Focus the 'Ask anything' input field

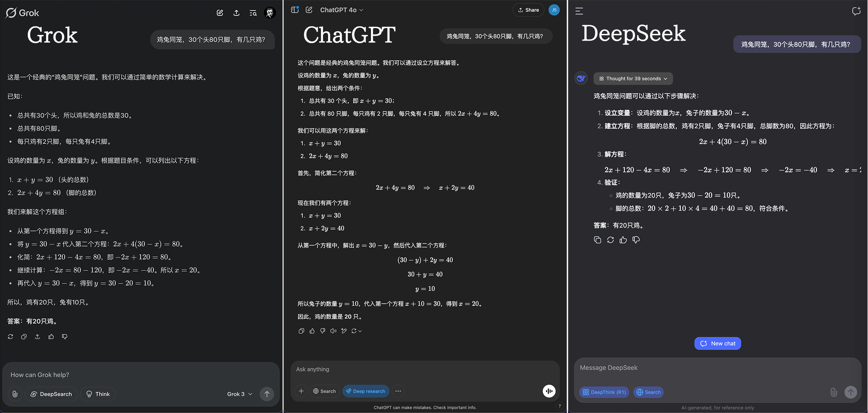[414, 369]
